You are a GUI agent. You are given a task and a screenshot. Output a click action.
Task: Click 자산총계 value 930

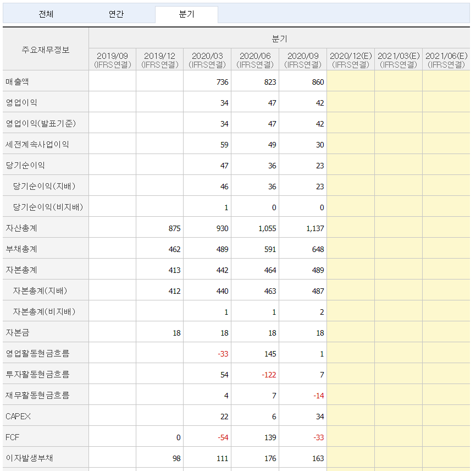[x=222, y=228]
